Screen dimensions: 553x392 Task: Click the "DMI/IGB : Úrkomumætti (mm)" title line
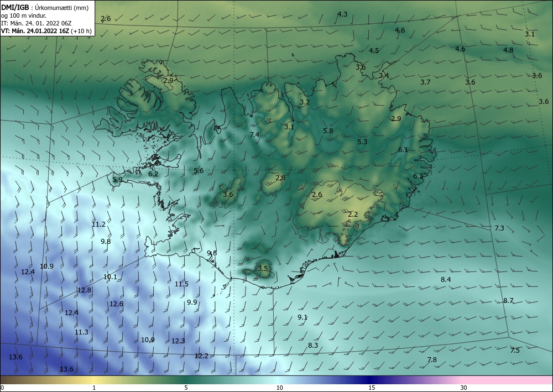click(x=44, y=7)
